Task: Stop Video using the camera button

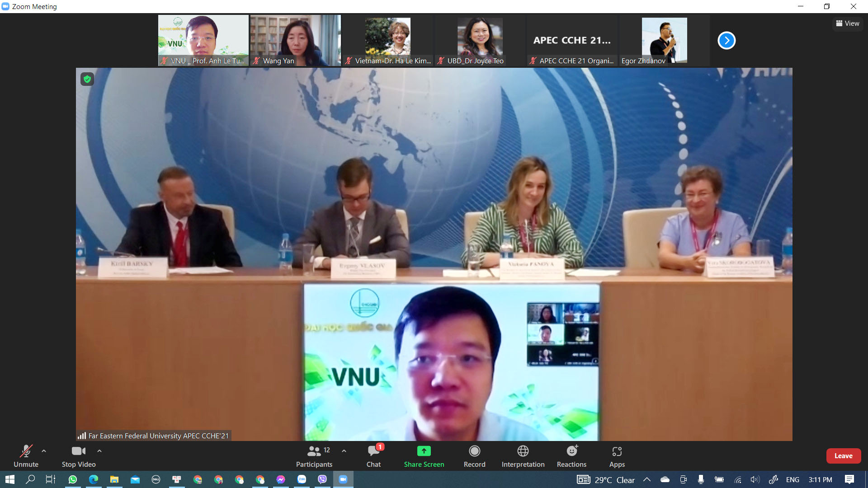Action: point(79,456)
